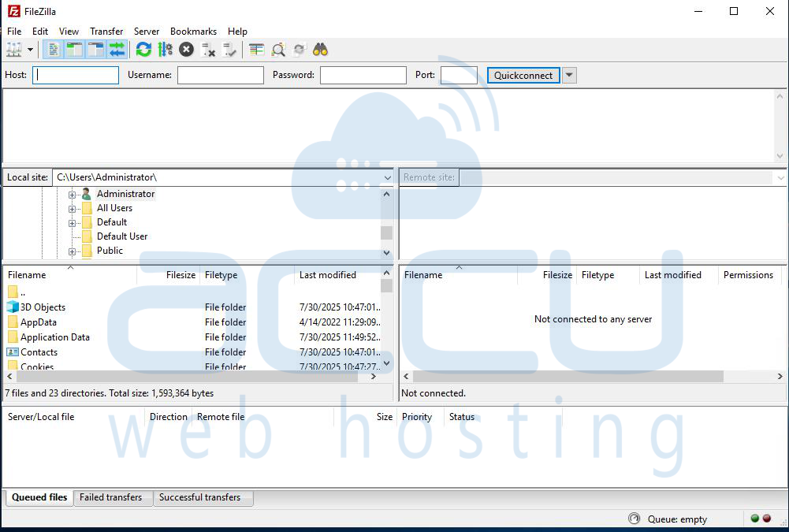Image resolution: width=789 pixels, height=532 pixels.
Task: Click the process queue toolbar icon
Action: coord(165,50)
